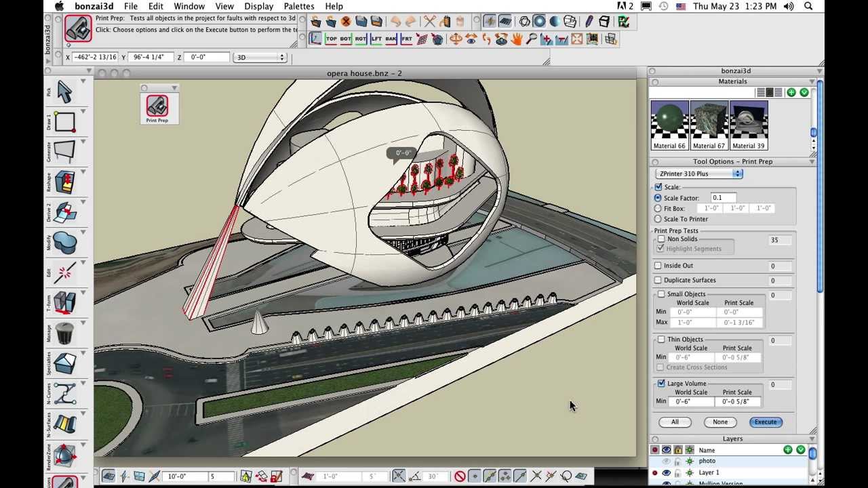Open the File menu
This screenshot has width=868, height=488.
pyautogui.click(x=131, y=6)
